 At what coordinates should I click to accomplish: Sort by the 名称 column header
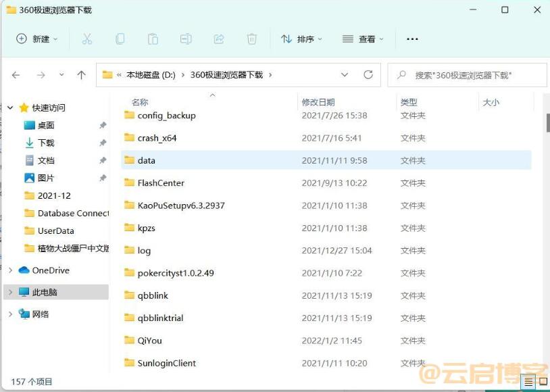point(140,102)
